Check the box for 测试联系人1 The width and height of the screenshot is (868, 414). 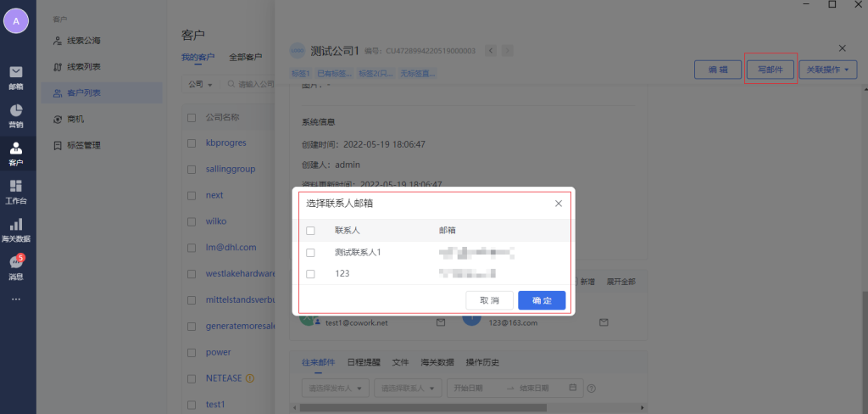[x=310, y=252]
